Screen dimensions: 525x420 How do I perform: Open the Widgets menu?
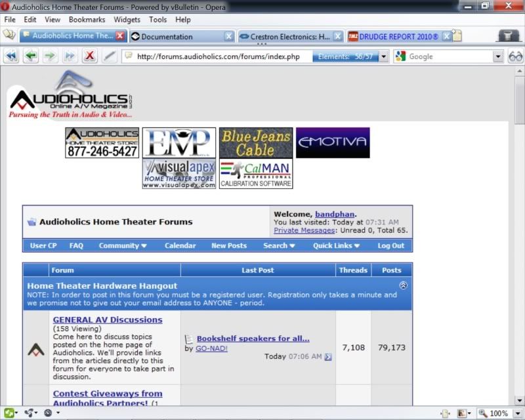click(127, 20)
